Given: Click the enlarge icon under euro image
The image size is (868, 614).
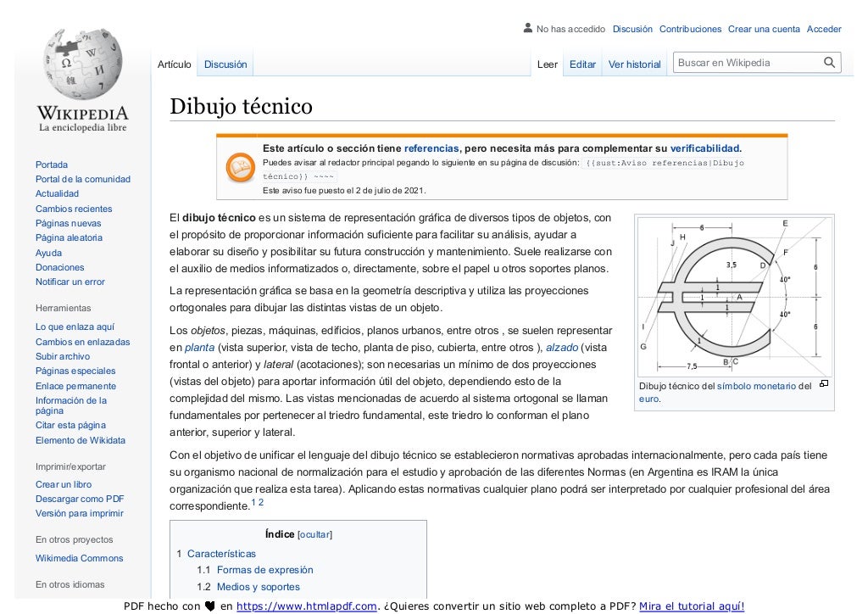Looking at the screenshot, I should 824,383.
